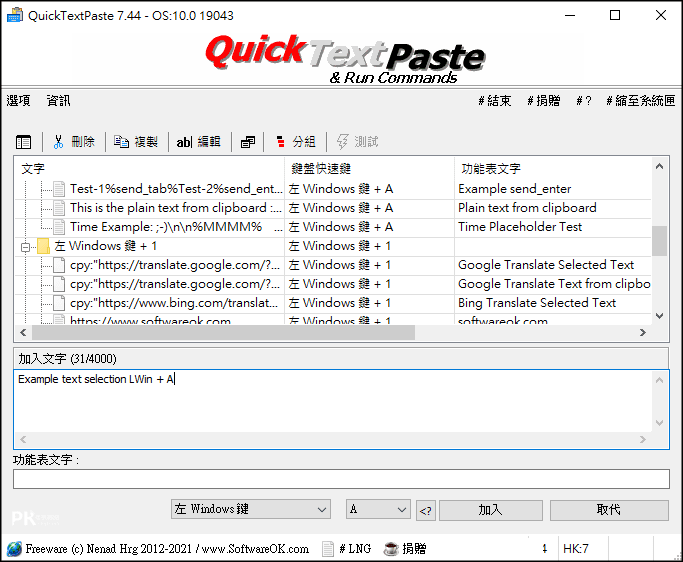Click the list horizontal scroll-left arrow
Image resolution: width=683 pixels, height=562 pixels.
(x=23, y=332)
